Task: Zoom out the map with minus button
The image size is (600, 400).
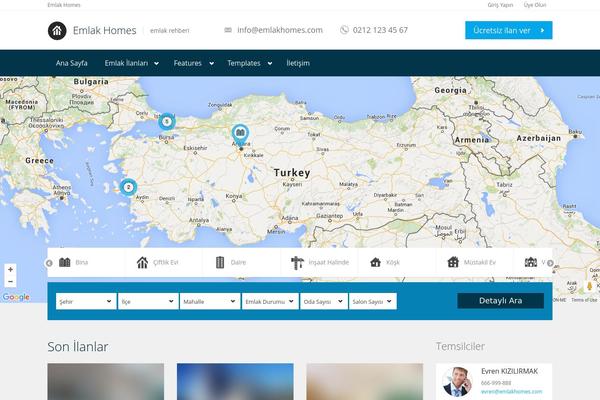Action: 10,281
